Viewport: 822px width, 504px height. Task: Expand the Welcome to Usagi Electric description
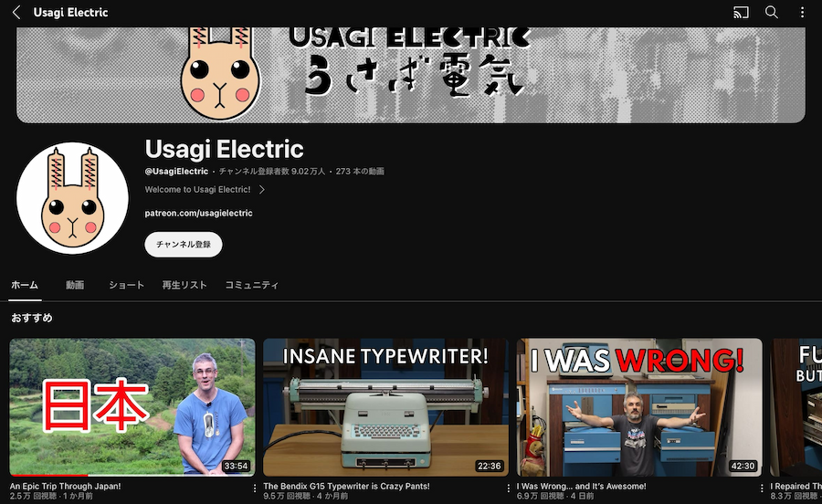(205, 190)
